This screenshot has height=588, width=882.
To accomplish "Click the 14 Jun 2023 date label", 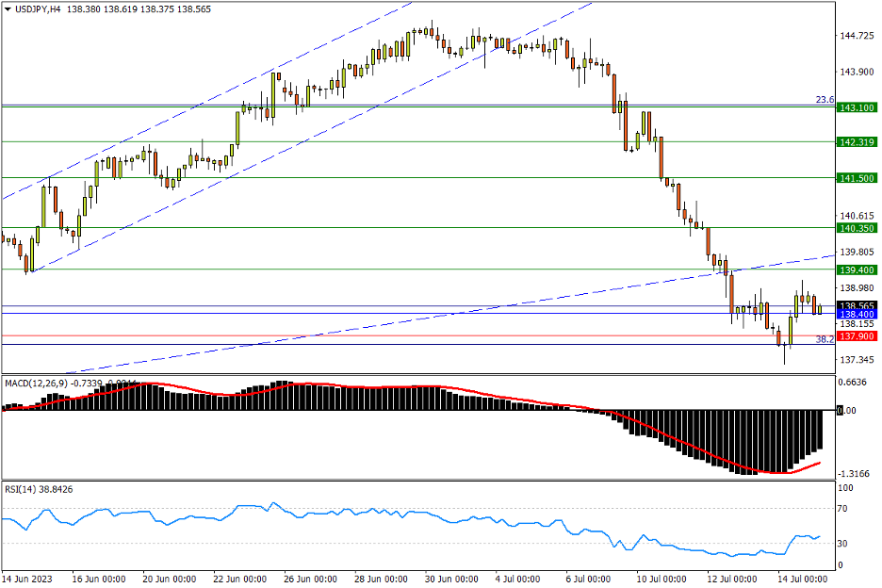I will [x=27, y=578].
